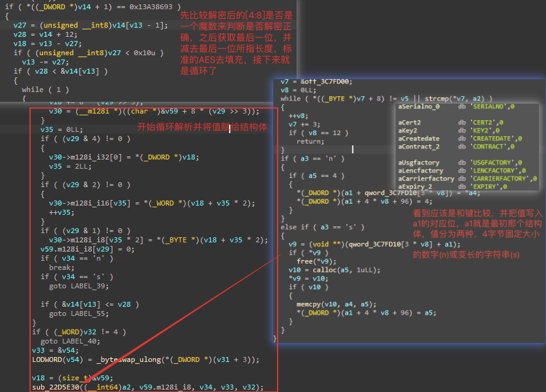Click the aLencfactory string label
The image size is (546, 392).
click(420, 171)
